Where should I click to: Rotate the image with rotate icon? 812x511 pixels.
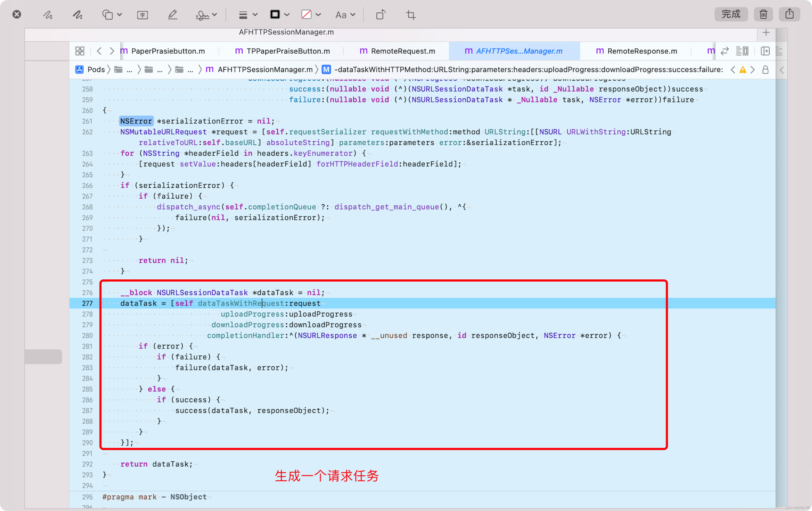click(x=381, y=14)
